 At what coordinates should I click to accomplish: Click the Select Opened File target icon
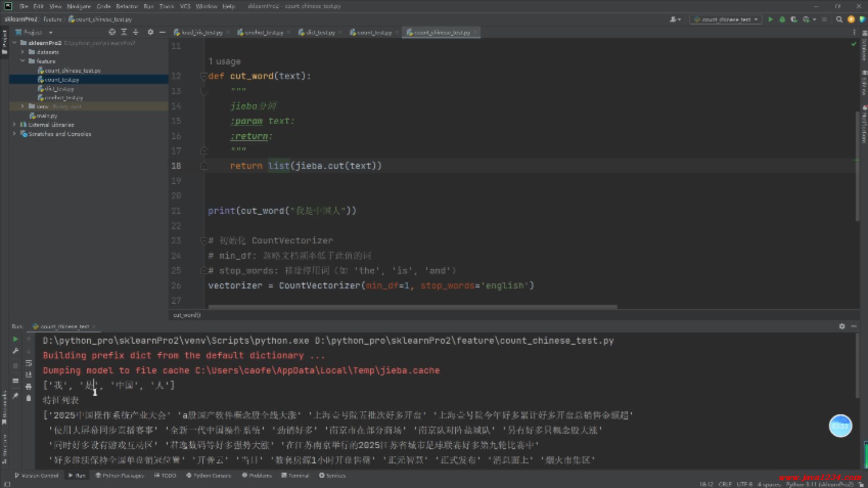(112, 32)
